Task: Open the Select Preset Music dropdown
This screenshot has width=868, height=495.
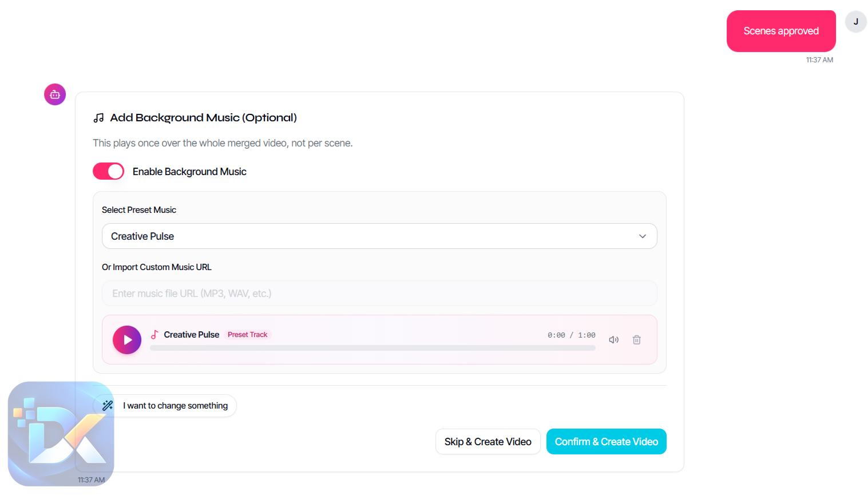Action: pos(379,236)
